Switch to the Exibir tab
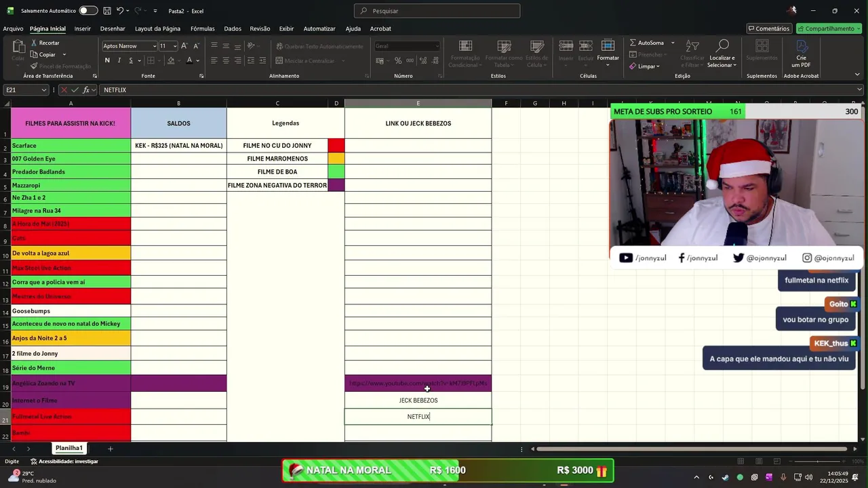Image resolution: width=868 pixels, height=488 pixels. click(286, 28)
